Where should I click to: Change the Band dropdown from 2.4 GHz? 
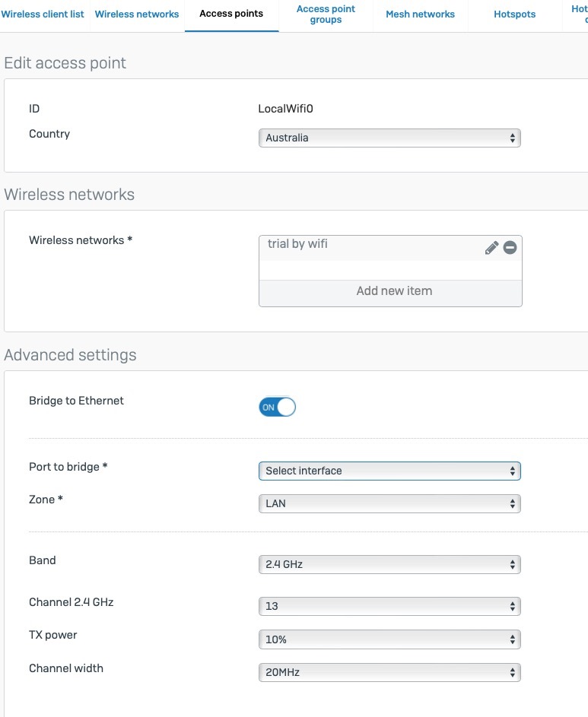[389, 564]
